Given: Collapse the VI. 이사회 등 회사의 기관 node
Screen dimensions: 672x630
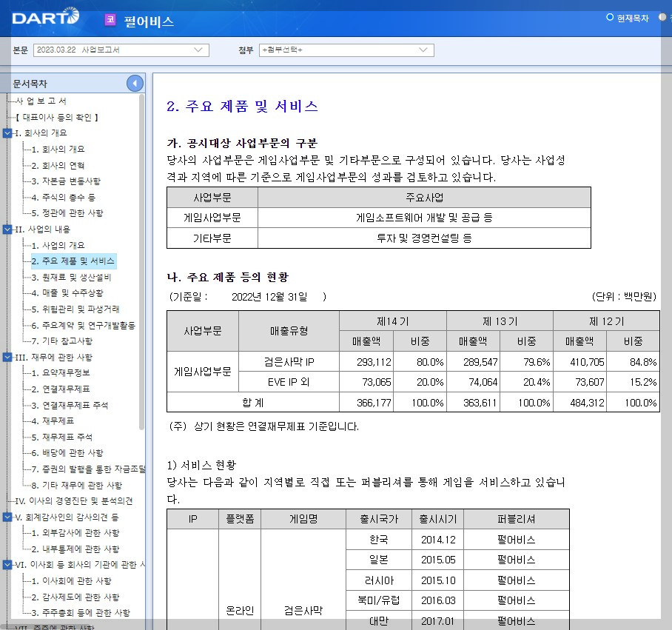Looking at the screenshot, I should click(7, 565).
